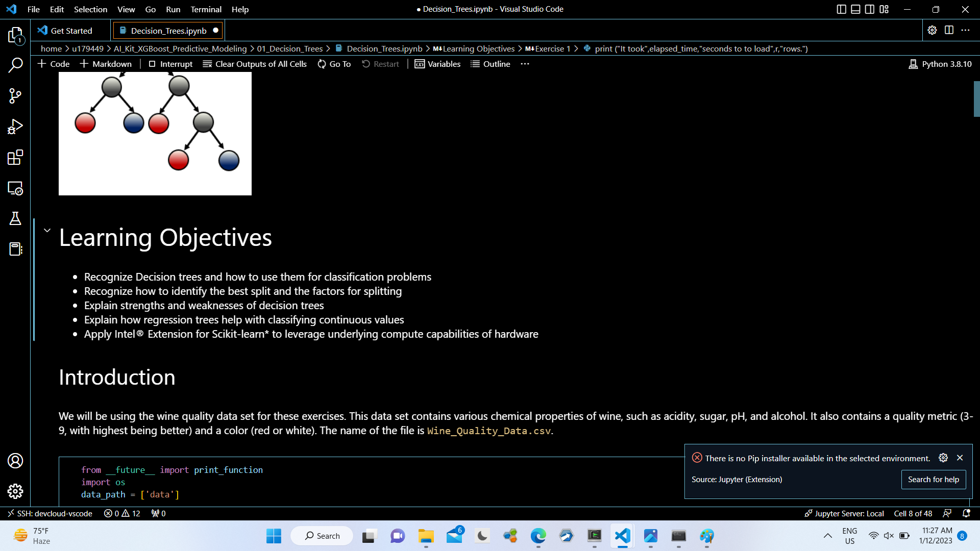Open notebook toolbar more actions ellipsis
980x551 pixels.
tap(525, 64)
